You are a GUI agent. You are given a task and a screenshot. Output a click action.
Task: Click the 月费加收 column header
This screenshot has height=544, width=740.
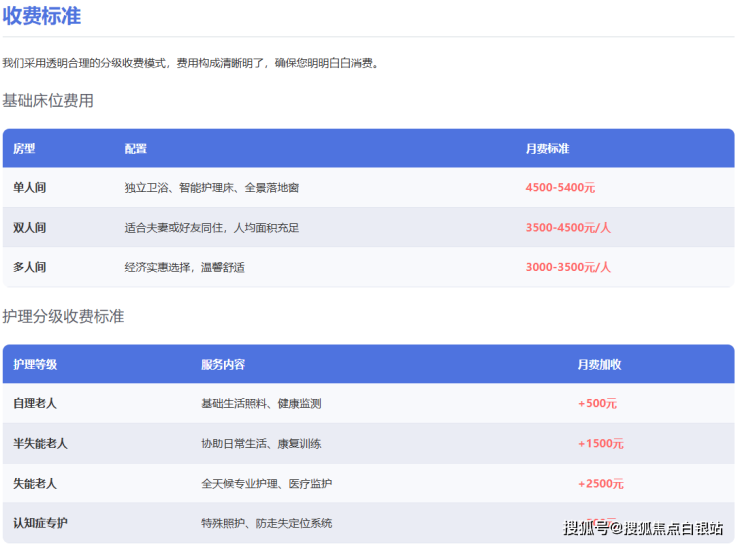point(599,364)
